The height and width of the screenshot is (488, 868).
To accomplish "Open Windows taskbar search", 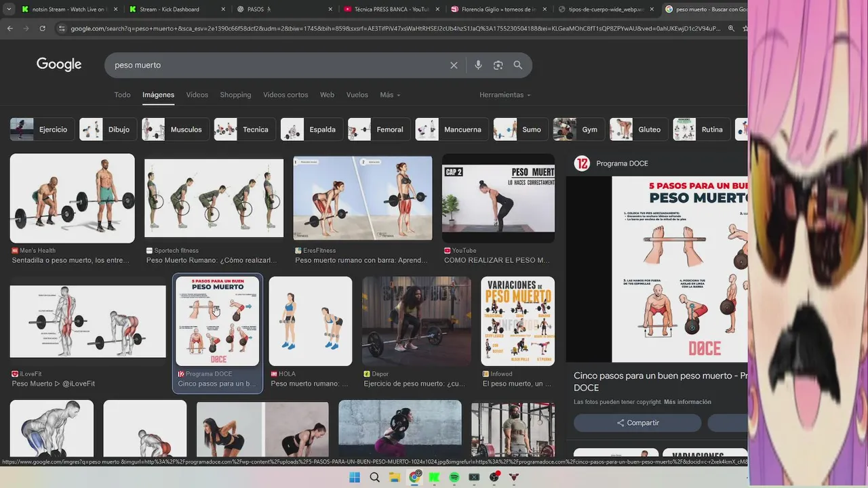I will [374, 477].
